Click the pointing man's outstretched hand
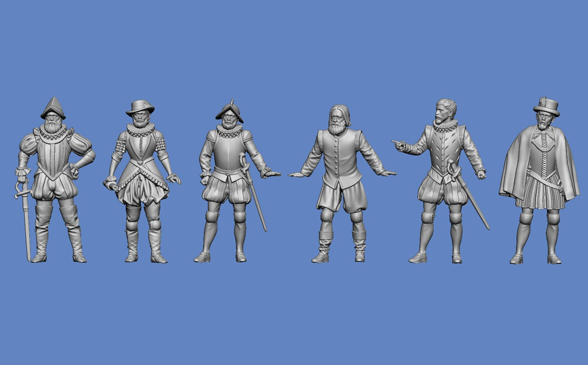Viewport: 588px width, 365px height. point(398,143)
